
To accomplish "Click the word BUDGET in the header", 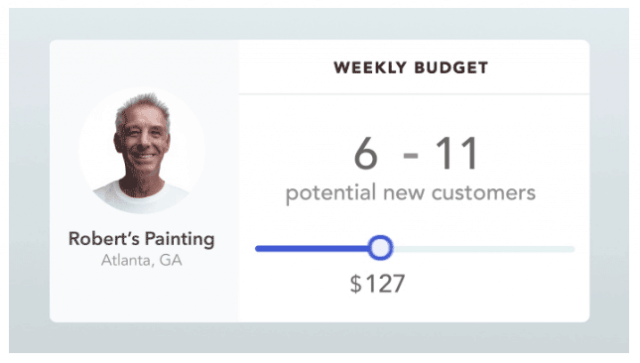I will (451, 67).
